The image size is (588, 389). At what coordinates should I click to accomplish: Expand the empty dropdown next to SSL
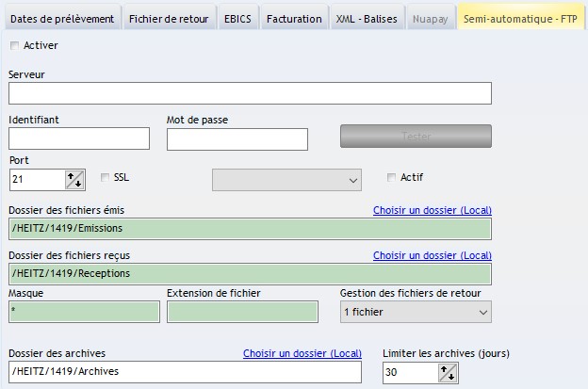coord(286,179)
